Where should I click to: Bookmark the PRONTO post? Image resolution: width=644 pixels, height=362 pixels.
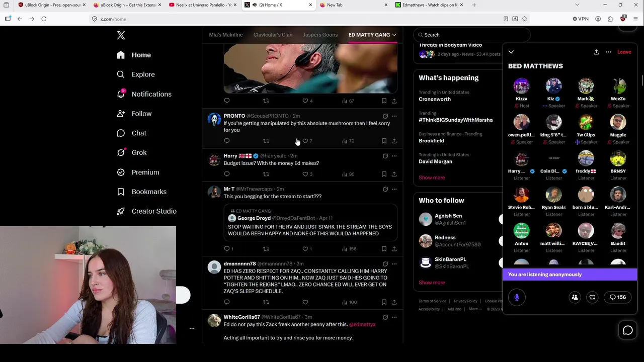(384, 141)
